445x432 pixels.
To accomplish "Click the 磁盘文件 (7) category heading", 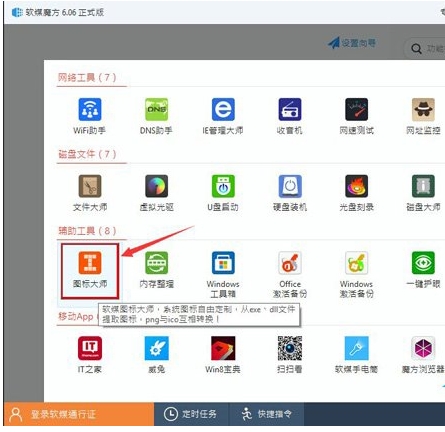I will click(x=87, y=154).
